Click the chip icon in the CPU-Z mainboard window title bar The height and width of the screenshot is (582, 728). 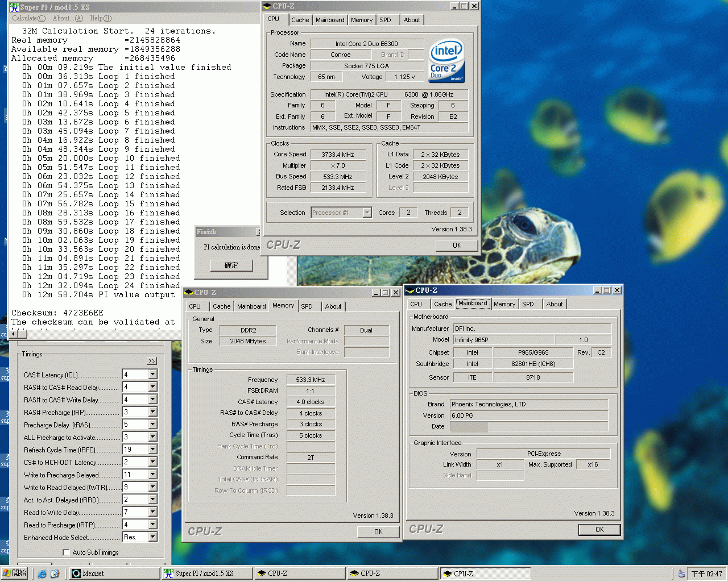coord(410,290)
